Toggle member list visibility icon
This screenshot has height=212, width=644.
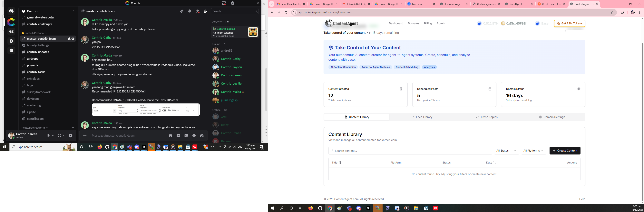[x=205, y=11]
